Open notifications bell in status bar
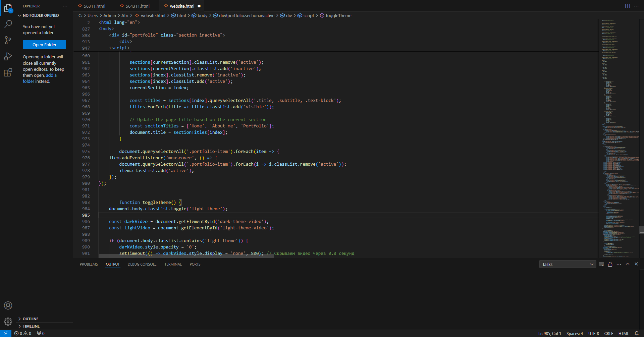The width and height of the screenshot is (644, 337). point(637,333)
